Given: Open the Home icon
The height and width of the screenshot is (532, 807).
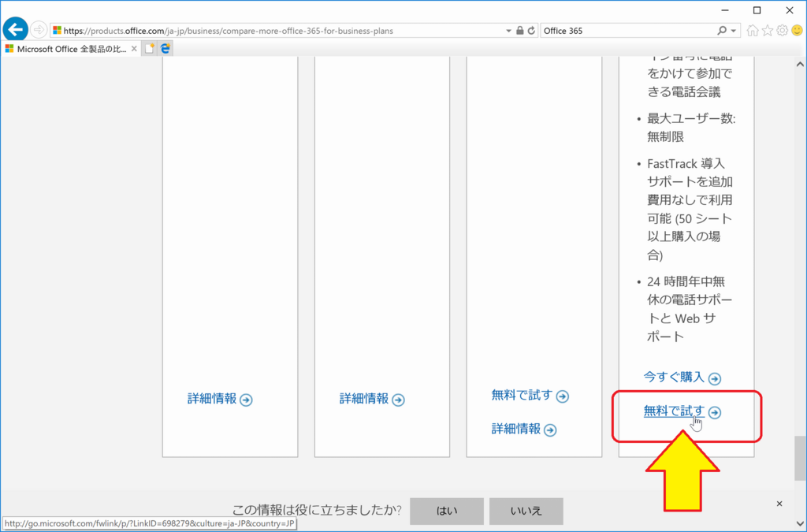Looking at the screenshot, I should pos(753,31).
